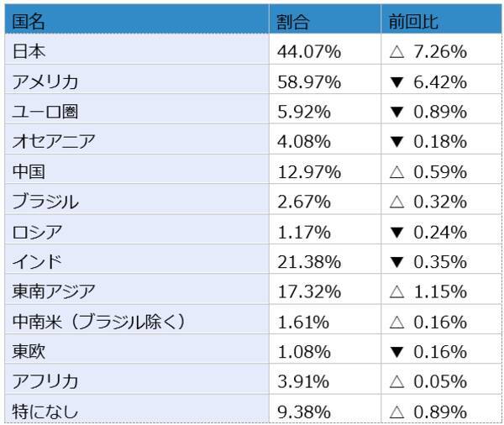Click the down triangle in the ユーロ圏 row
Screen dimensions: 504x425
(x=397, y=112)
